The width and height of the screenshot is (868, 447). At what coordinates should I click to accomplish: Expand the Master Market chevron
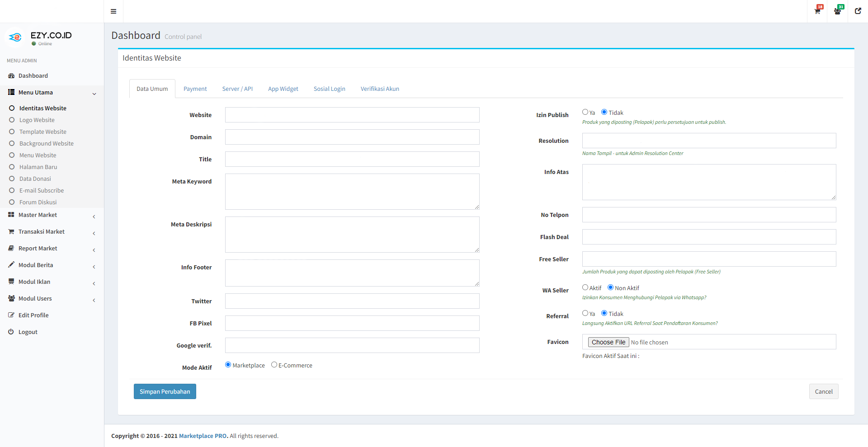coord(94,216)
